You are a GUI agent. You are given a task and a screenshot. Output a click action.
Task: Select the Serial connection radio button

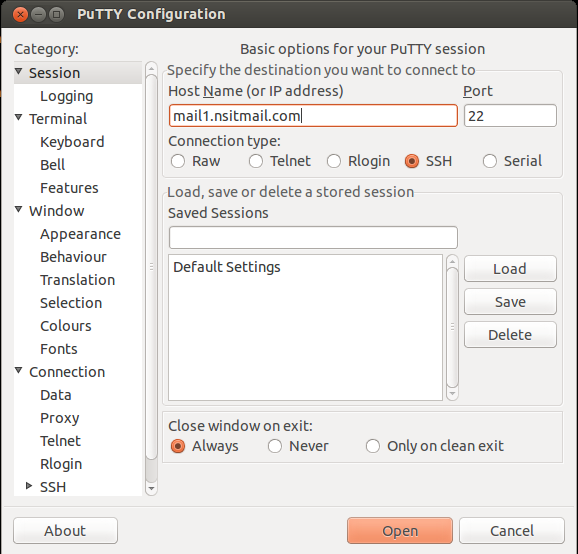[490, 161]
